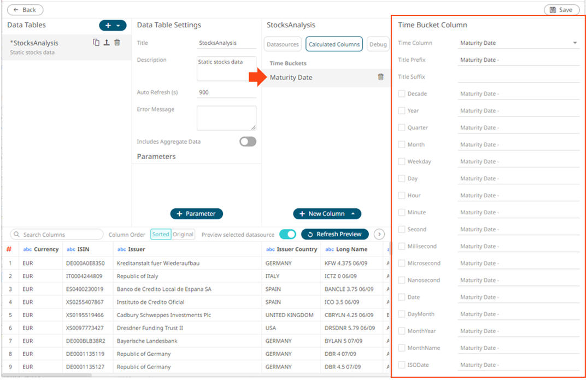The width and height of the screenshot is (588, 380).
Task: Disable Preview selected datasource toggle
Action: 287,234
